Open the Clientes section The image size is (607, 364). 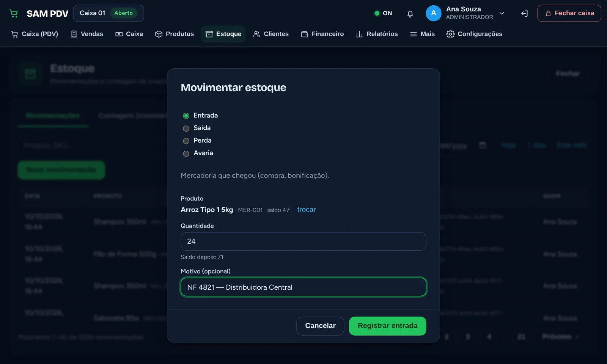pos(271,34)
